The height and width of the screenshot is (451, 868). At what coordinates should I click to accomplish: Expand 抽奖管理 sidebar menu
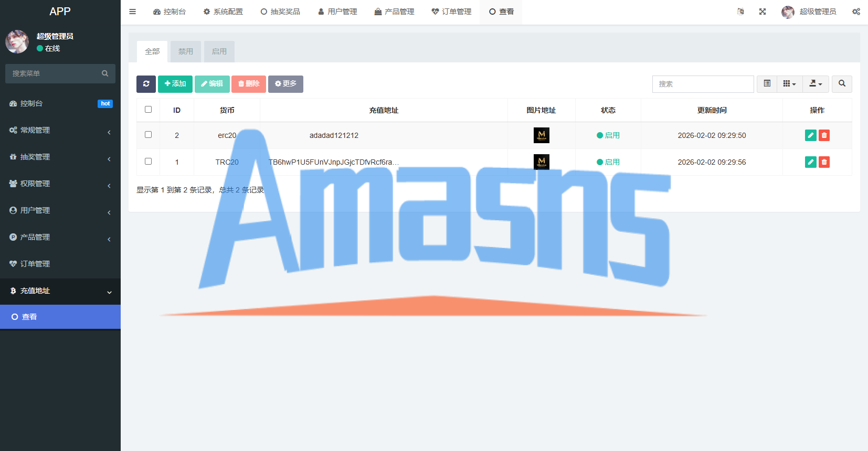(60, 157)
